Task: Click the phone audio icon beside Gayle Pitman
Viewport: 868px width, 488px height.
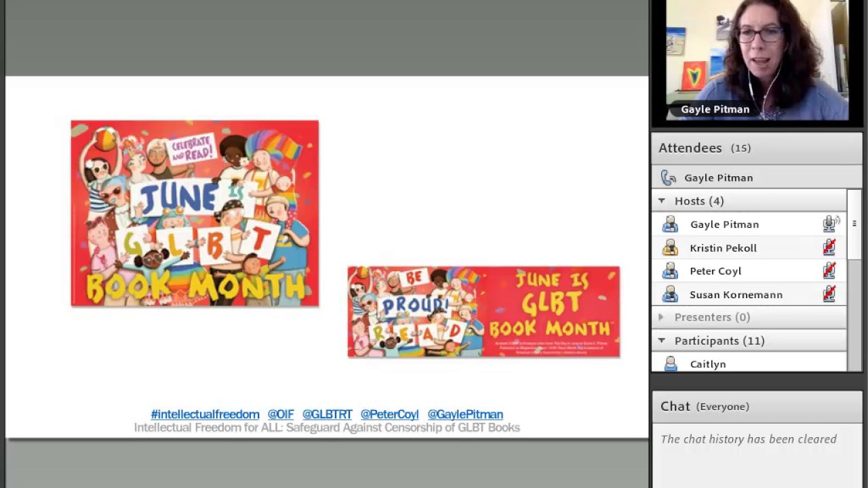Action: point(669,178)
